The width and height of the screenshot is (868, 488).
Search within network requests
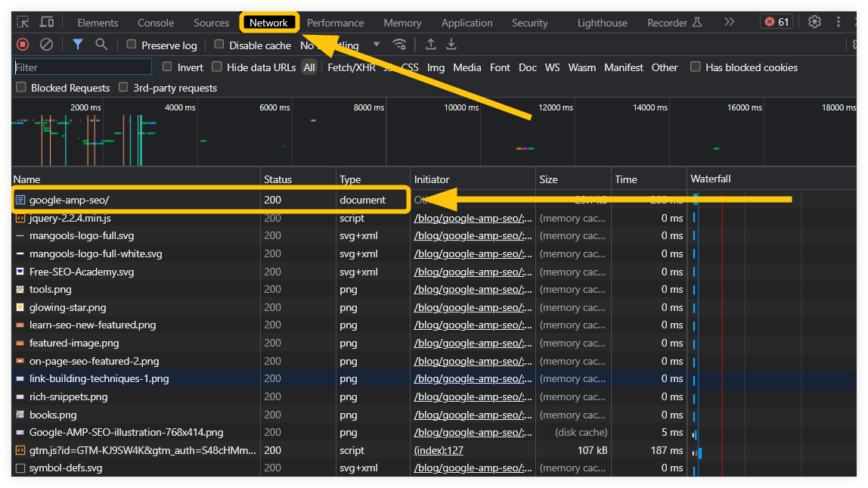(101, 45)
